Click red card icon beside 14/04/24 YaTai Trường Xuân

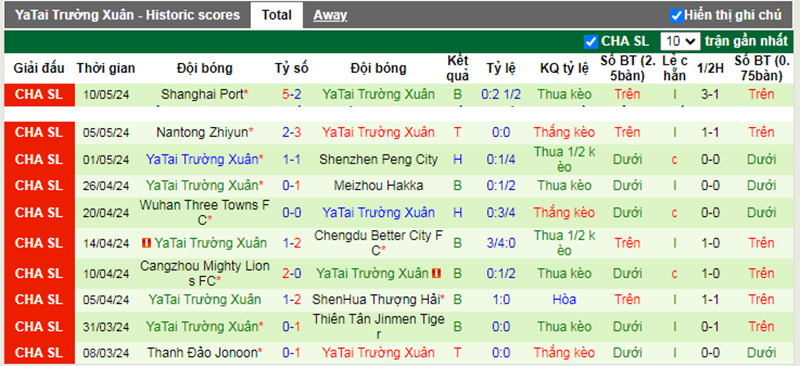pos(146,243)
